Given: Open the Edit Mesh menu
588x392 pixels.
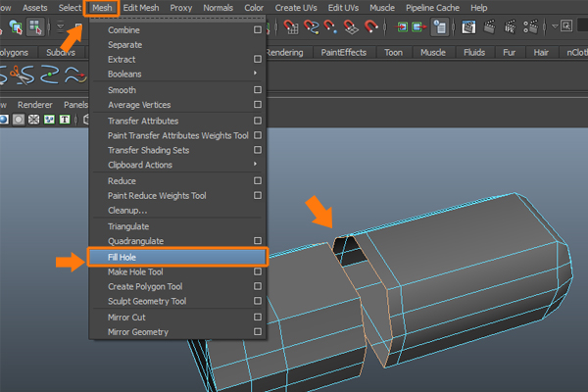Looking at the screenshot, I should (x=139, y=8).
